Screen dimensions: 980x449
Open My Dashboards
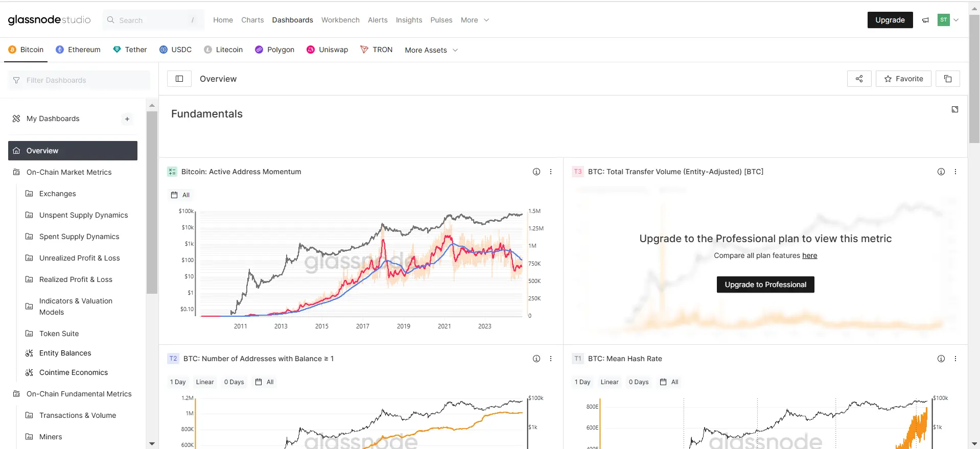tap(53, 119)
